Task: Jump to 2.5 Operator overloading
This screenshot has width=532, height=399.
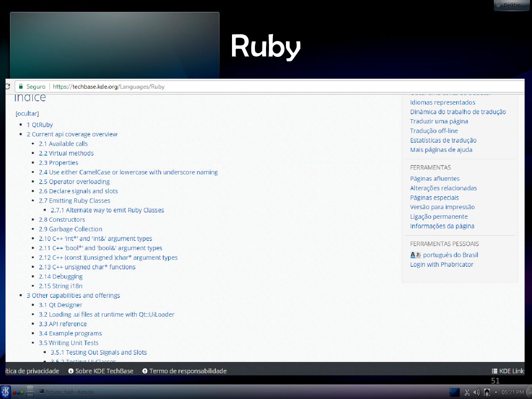Action: (74, 182)
